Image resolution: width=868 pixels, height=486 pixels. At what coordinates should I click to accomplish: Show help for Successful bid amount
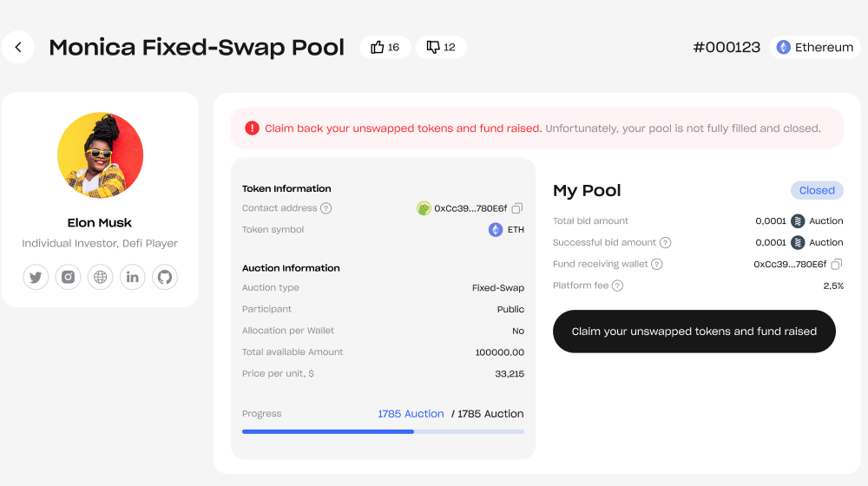666,243
